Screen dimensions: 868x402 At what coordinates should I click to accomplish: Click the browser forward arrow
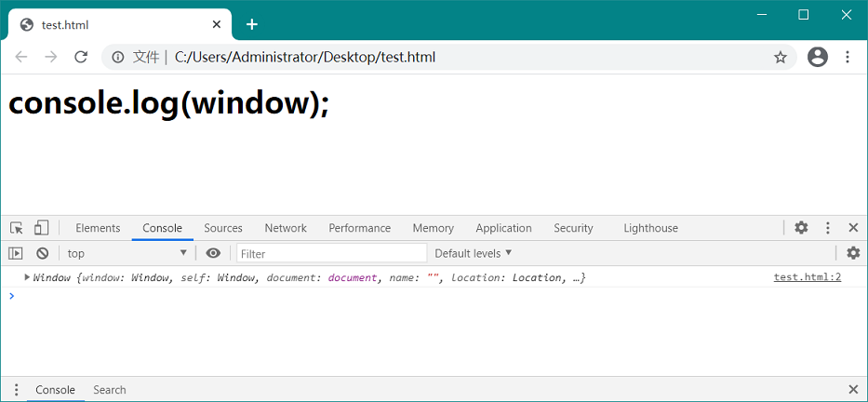[51, 57]
